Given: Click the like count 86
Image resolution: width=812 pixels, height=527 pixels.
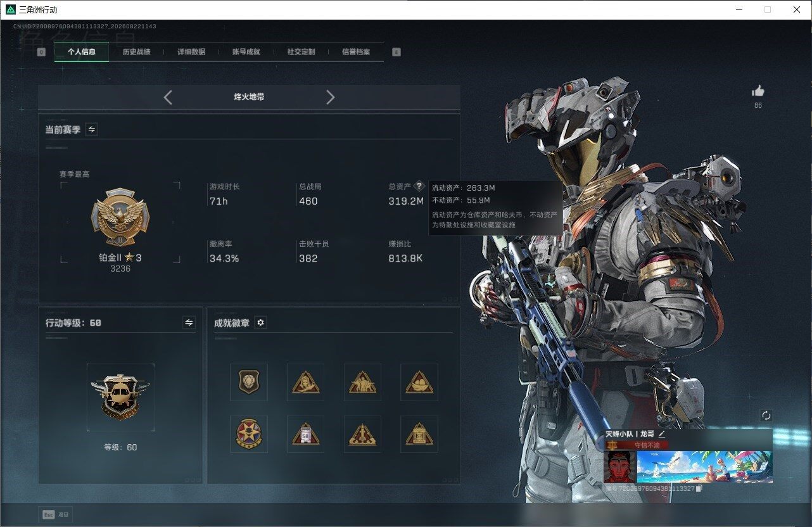Looking at the screenshot, I should click(x=758, y=105).
